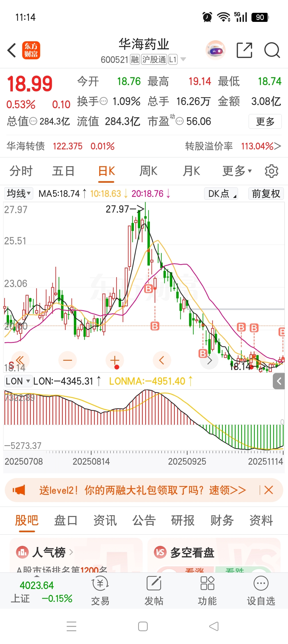Open 财务 section tab
This screenshot has width=288, height=644.
pyautogui.click(x=222, y=520)
